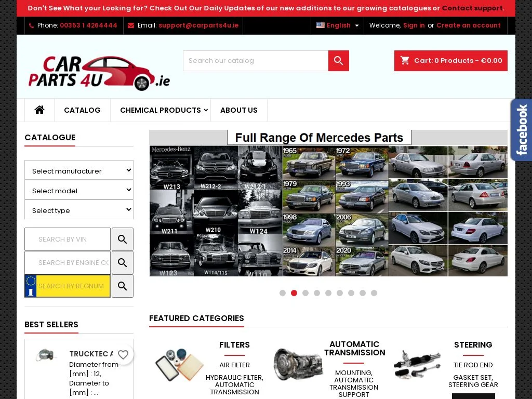Select the third slider dot
The width and height of the screenshot is (532, 399).
(305, 293)
